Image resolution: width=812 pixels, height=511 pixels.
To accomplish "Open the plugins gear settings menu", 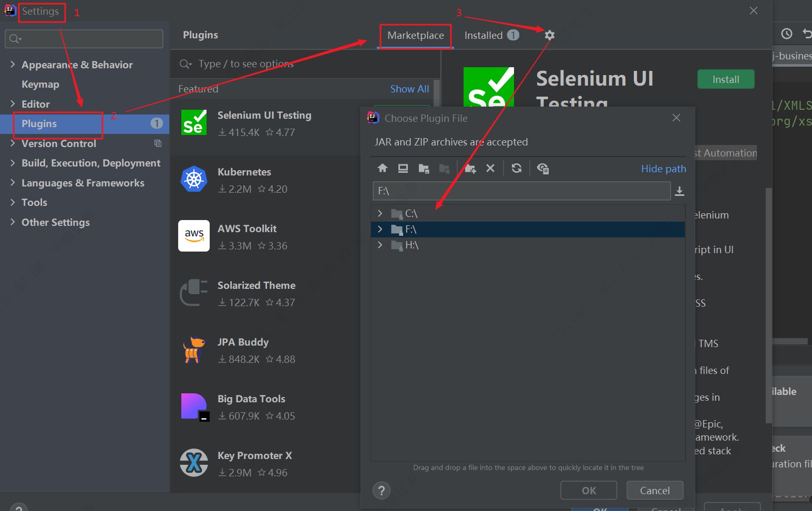I will click(x=549, y=35).
